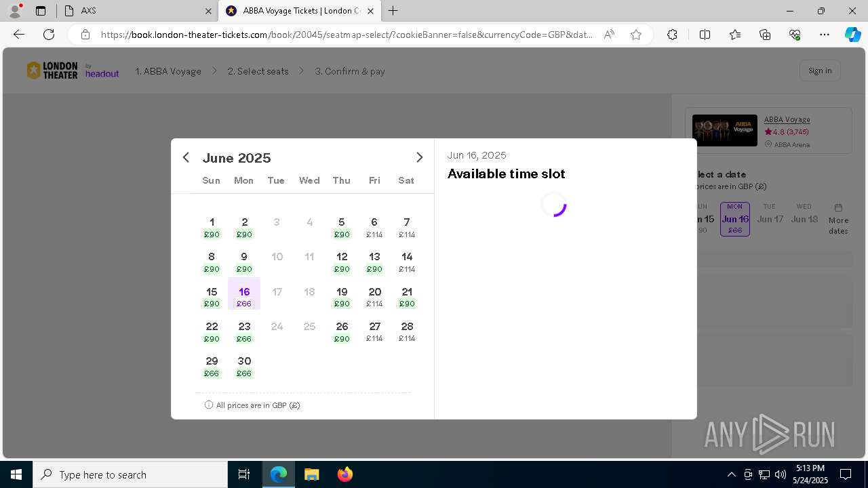Open tab actions menu
The width and height of the screenshot is (868, 488).
click(x=41, y=11)
